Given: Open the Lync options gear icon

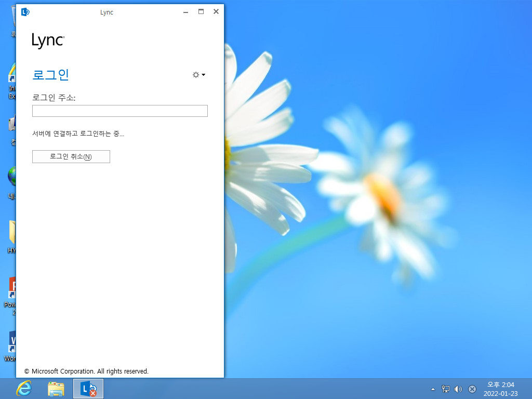Looking at the screenshot, I should 196,75.
